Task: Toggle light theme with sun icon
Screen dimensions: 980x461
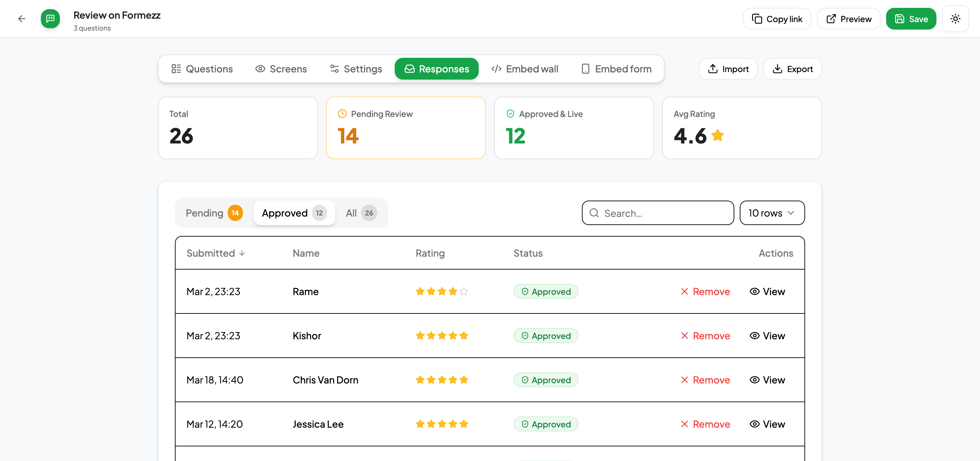Action: click(955, 19)
